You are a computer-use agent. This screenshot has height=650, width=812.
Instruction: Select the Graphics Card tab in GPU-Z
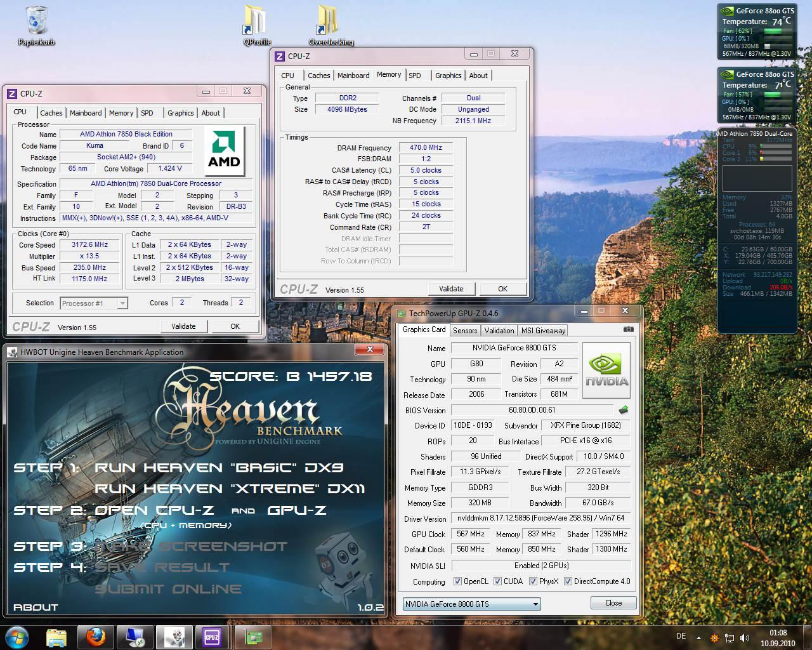(424, 329)
